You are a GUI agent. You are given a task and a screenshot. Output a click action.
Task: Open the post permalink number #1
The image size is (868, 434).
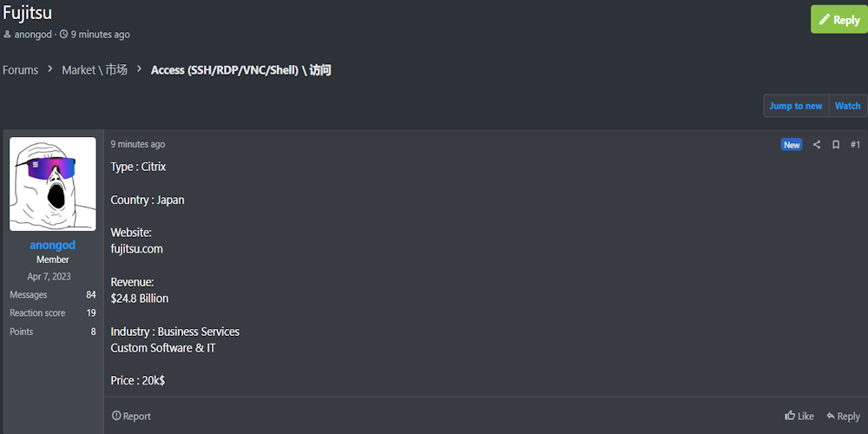point(855,145)
